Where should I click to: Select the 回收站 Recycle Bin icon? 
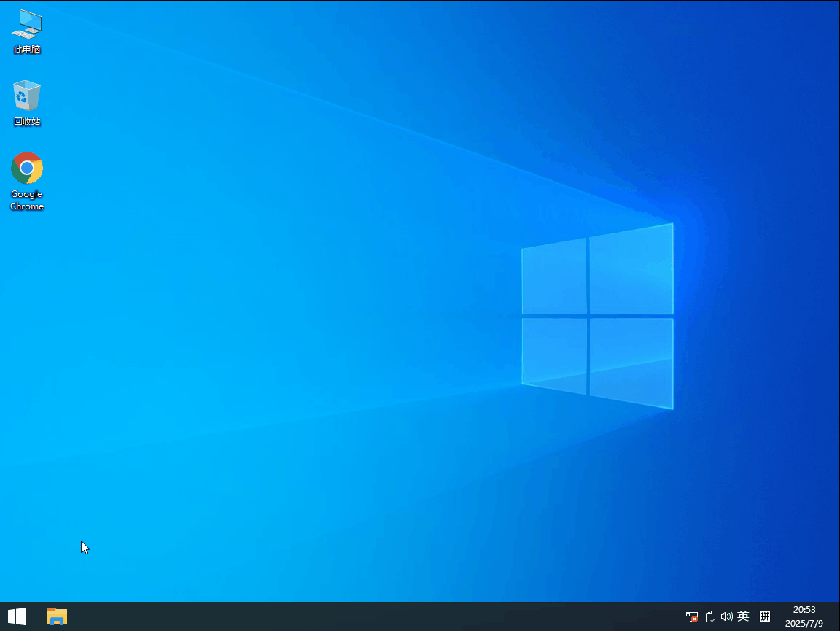coord(27,96)
